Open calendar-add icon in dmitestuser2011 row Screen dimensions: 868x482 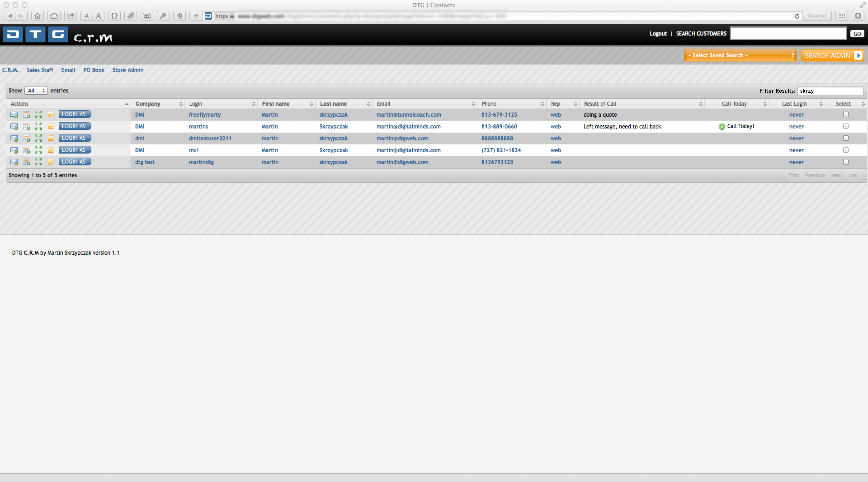(26, 138)
